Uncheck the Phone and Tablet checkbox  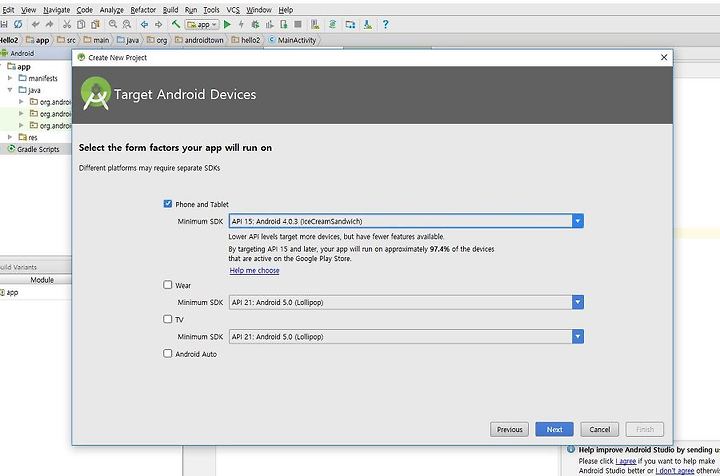pyautogui.click(x=168, y=204)
